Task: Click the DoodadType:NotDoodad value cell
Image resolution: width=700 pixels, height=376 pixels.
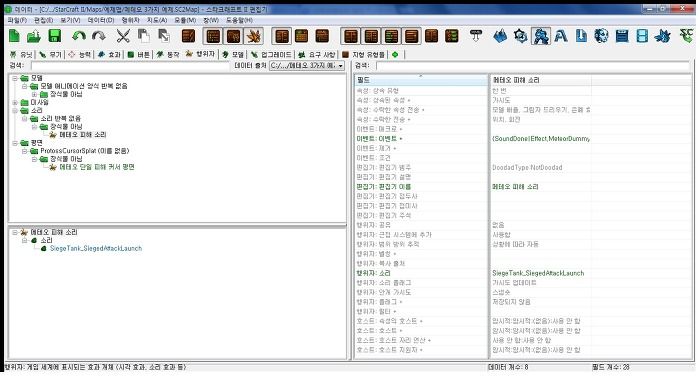Action: tap(541, 167)
